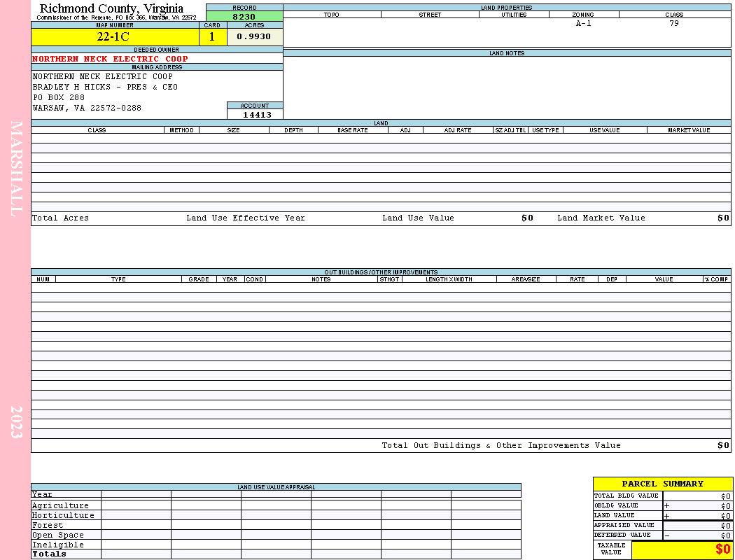
Task: Click the UTILITIES column header
Action: coord(514,15)
